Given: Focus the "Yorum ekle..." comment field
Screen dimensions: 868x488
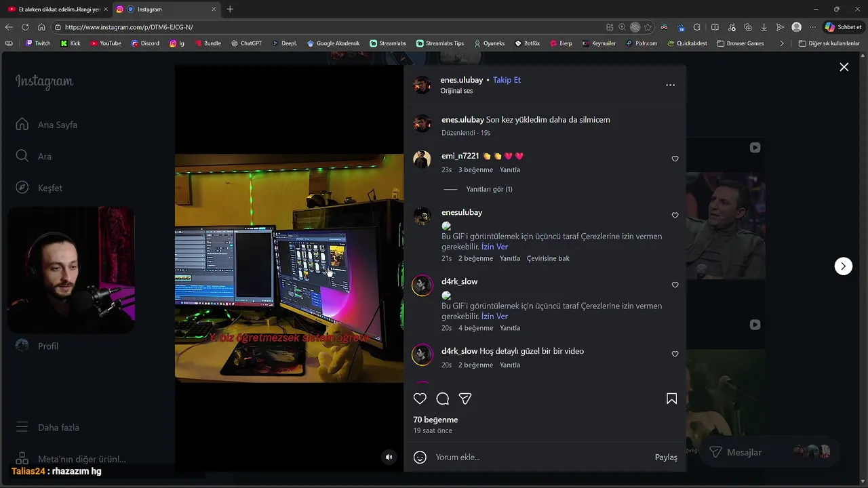Looking at the screenshot, I should pyautogui.click(x=542, y=457).
